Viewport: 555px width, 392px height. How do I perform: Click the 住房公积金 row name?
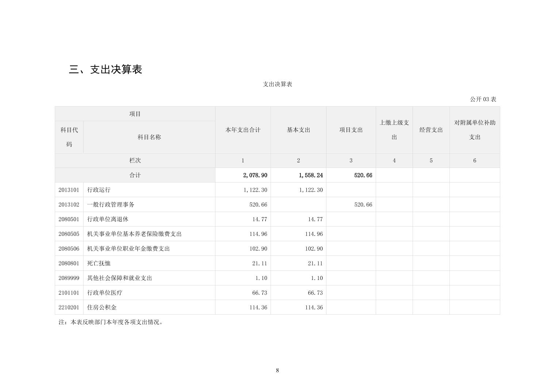(102, 307)
